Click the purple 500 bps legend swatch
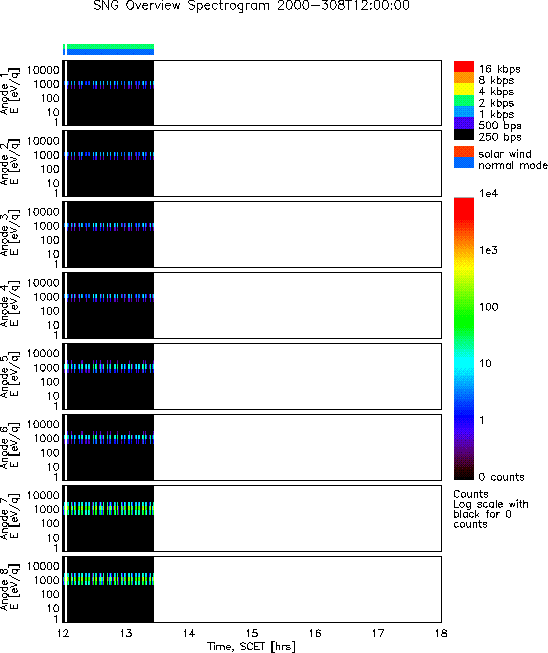The height and width of the screenshot is (653, 548). coord(463,123)
